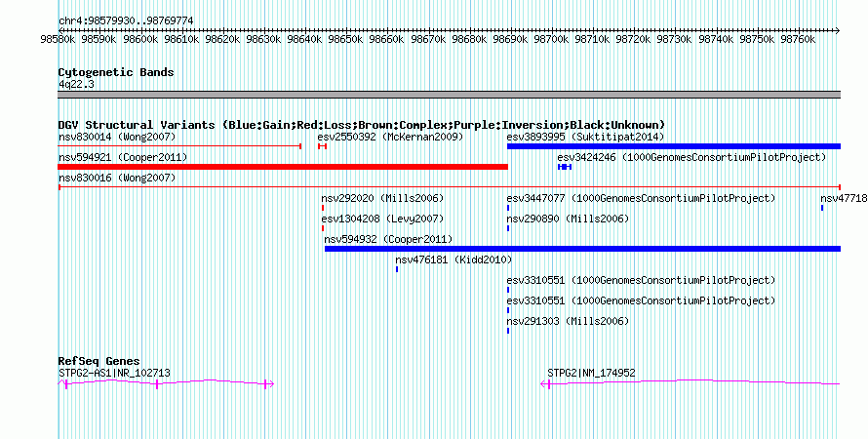This screenshot has height=439, width=868.
Task: Click the chr4:98579930..98769774 coordinates label
Action: click(x=126, y=21)
